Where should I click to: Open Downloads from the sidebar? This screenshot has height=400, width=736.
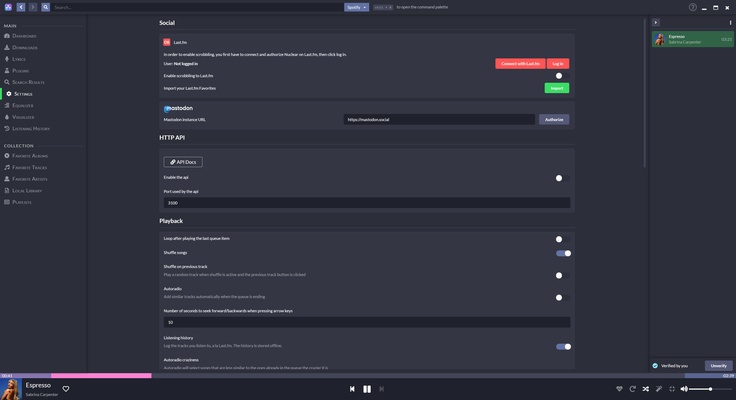coord(21,47)
